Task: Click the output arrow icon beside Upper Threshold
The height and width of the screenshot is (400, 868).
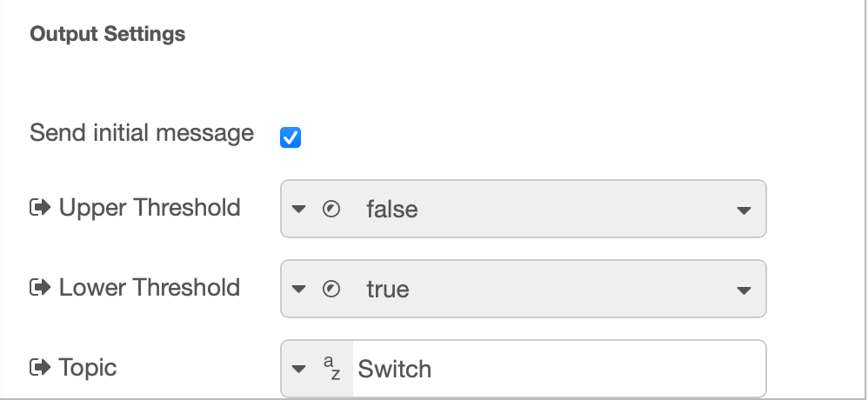Action: 40,208
